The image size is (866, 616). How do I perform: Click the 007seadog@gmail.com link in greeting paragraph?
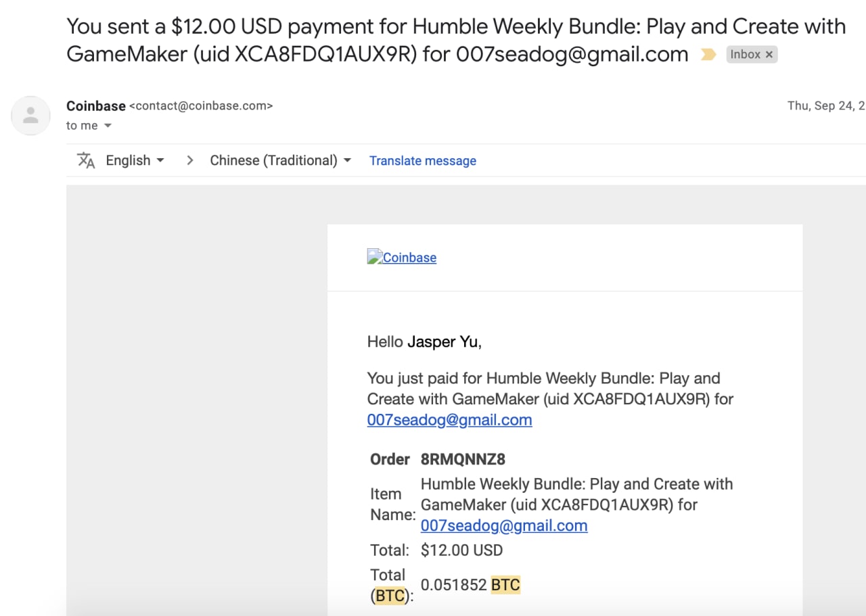pos(449,420)
